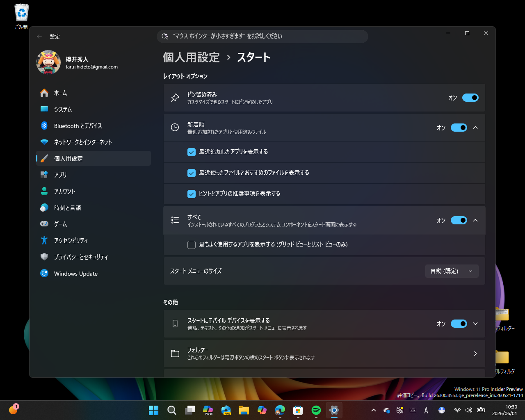Viewport: 525px width, 420px height.
Task: Click the phone icon for モバイル デバイス
Action: pyautogui.click(x=175, y=324)
